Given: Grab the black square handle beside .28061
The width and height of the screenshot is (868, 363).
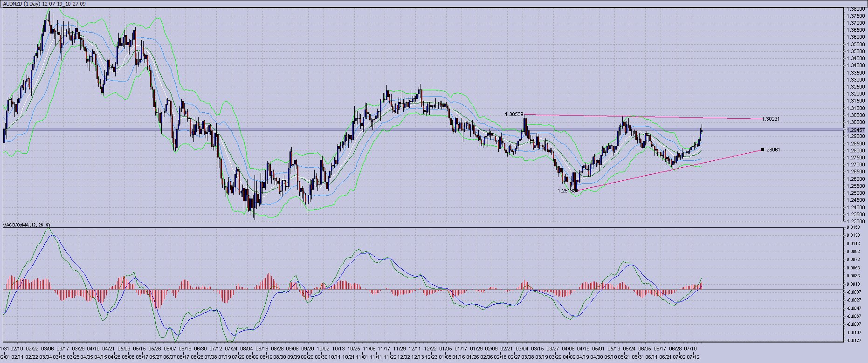Looking at the screenshot, I should coord(762,150).
